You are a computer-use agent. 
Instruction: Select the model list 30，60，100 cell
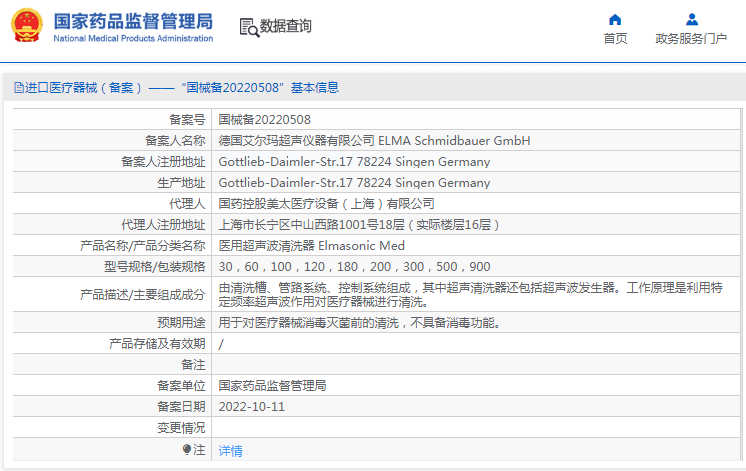[x=354, y=266]
